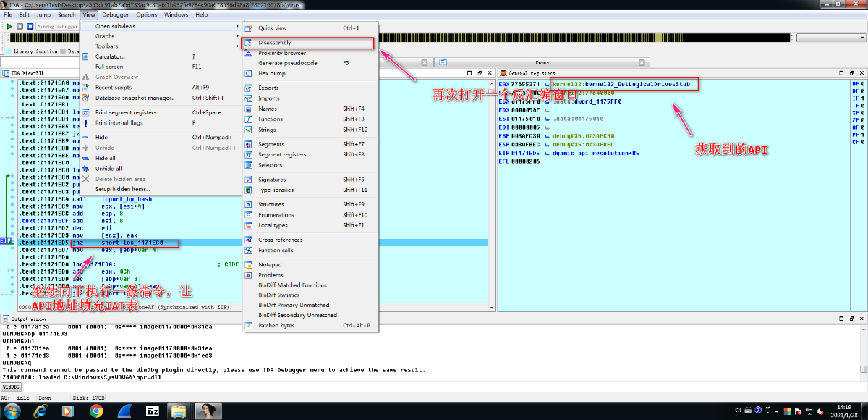Image resolution: width=868 pixels, height=420 pixels.
Task: Open the Debugger menu
Action: pos(116,14)
